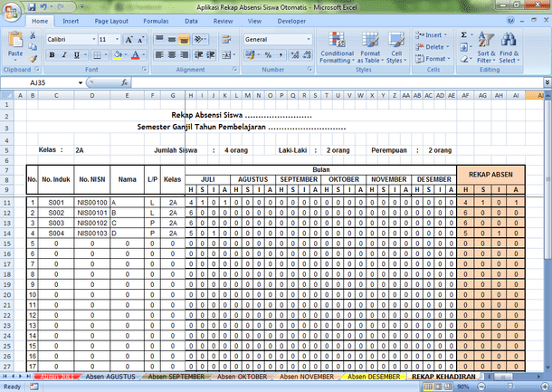Open Conditional Formatting menu
552x392 pixels.
(337, 47)
